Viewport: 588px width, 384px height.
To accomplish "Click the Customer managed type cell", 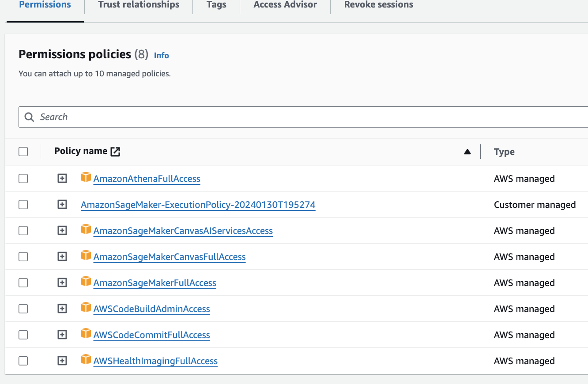I will (535, 205).
